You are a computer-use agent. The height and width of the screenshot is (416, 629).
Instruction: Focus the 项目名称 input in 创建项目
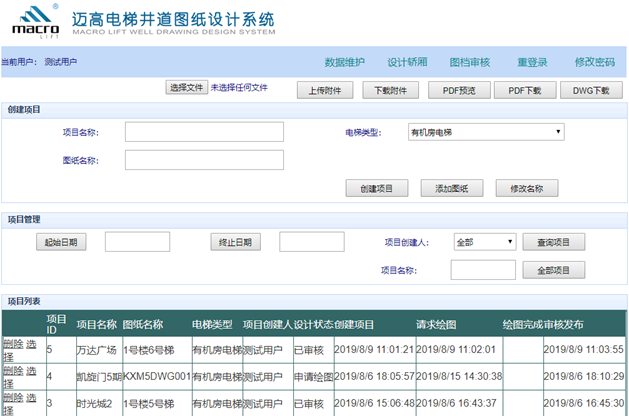click(x=204, y=132)
